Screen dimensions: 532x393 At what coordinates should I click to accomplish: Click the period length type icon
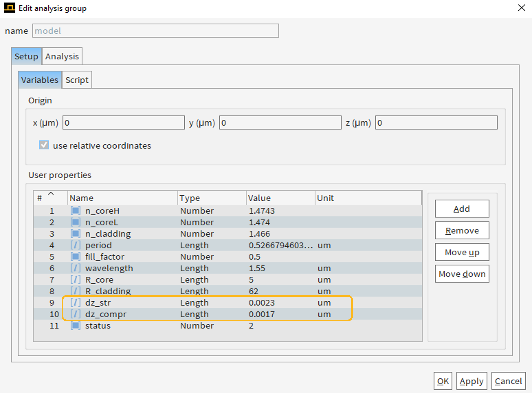pyautogui.click(x=75, y=245)
